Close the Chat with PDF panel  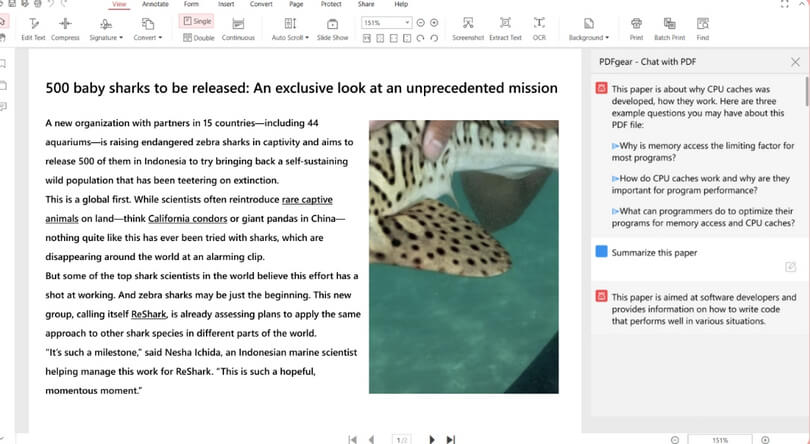[795, 62]
